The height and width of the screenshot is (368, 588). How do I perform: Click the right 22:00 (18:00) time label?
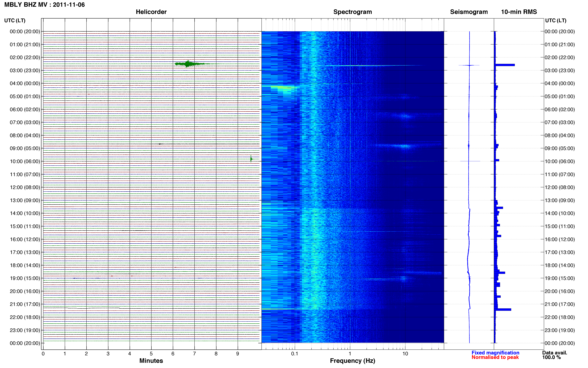pyautogui.click(x=560, y=317)
